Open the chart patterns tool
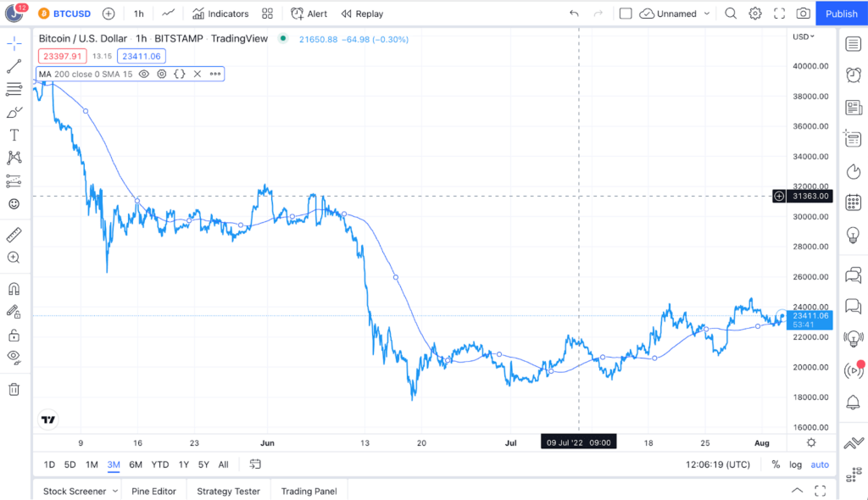This screenshot has height=500, width=868. pyautogui.click(x=14, y=158)
